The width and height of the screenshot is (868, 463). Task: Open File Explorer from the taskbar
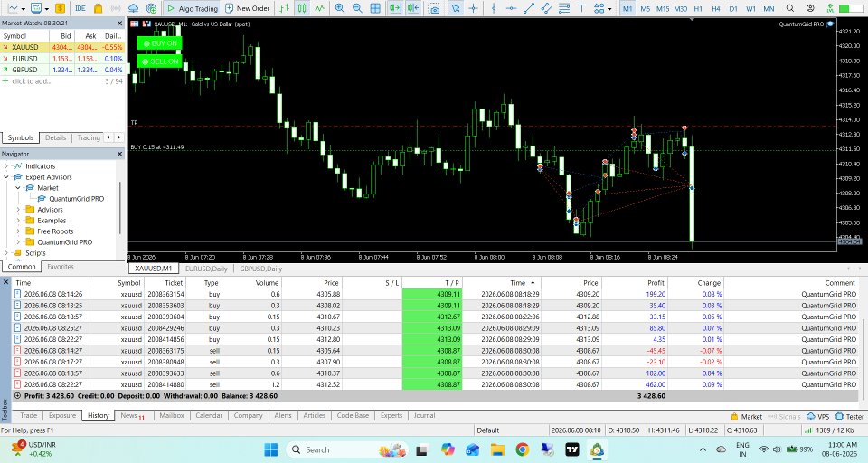tap(497, 449)
